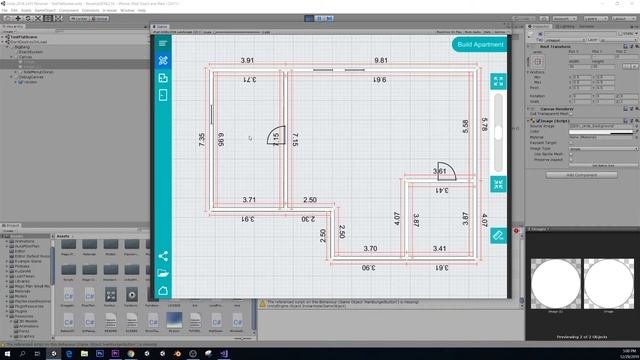This screenshot has height=360, width=640.
Task: Click the door icon in teal sidebar
Action: point(163,95)
